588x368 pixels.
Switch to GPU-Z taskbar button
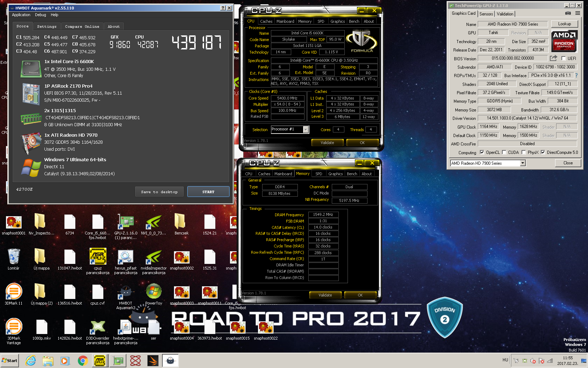click(118, 361)
